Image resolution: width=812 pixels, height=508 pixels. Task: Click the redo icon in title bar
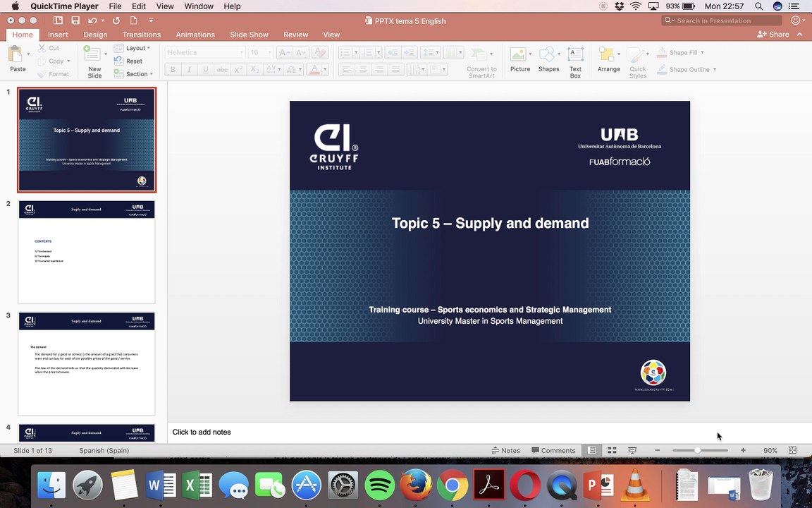(x=116, y=20)
